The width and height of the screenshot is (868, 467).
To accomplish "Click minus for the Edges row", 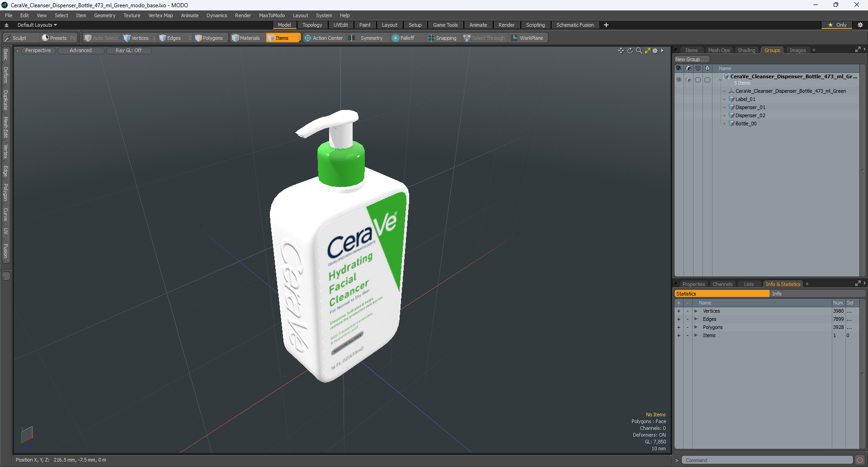I will pyautogui.click(x=688, y=319).
